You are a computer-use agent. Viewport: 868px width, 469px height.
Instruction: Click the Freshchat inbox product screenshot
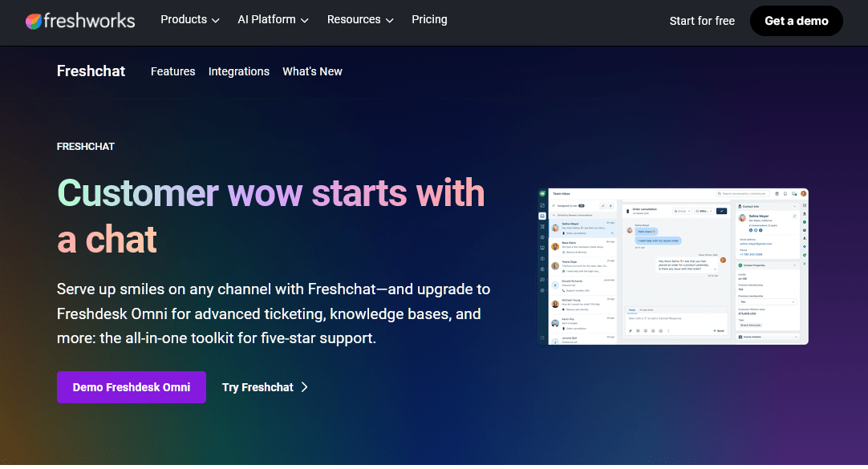click(x=672, y=267)
